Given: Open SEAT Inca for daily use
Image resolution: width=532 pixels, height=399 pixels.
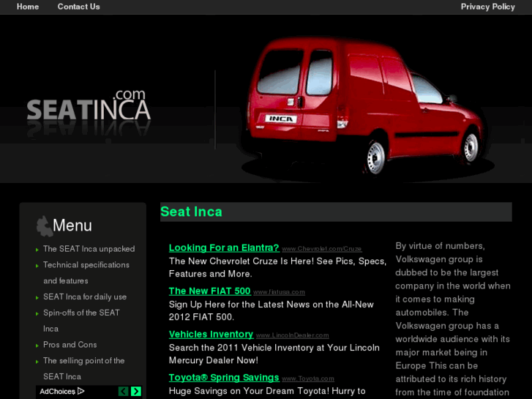Looking at the screenshot, I should pyautogui.click(x=85, y=297).
